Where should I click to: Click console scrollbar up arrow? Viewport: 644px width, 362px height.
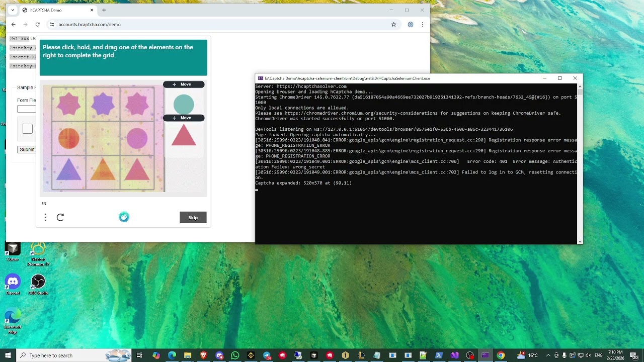(x=580, y=86)
